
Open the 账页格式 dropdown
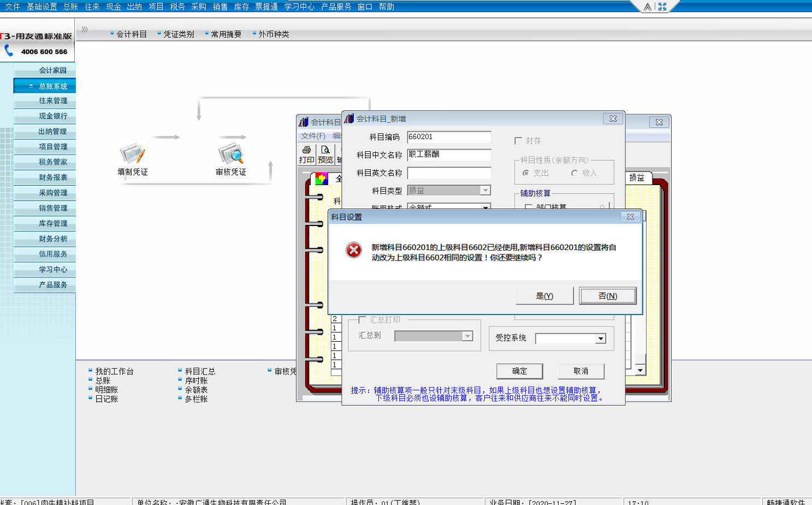click(x=485, y=207)
